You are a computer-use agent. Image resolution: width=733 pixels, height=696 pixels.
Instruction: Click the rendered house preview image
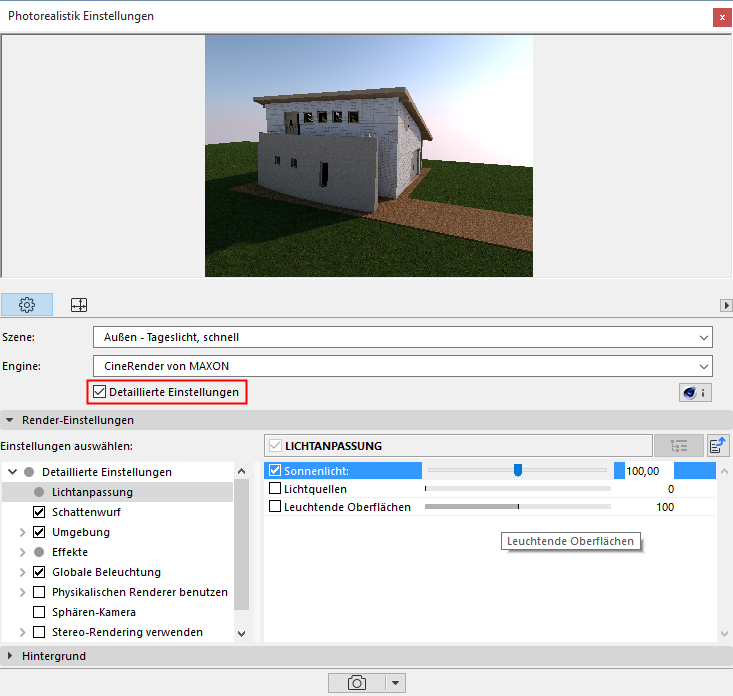[369, 156]
